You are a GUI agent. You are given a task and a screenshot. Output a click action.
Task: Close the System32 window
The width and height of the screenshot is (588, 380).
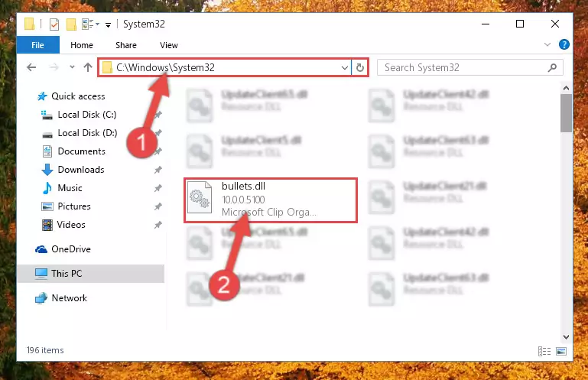click(555, 24)
